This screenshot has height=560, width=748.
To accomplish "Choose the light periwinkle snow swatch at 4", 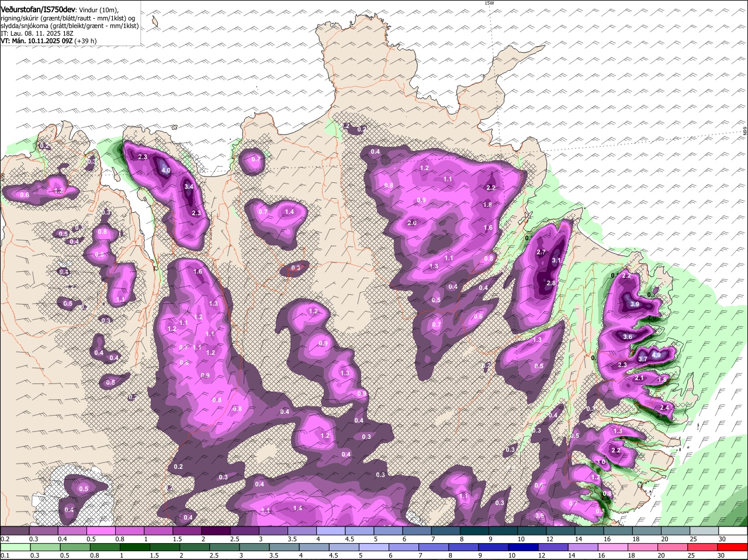I will (331, 530).
